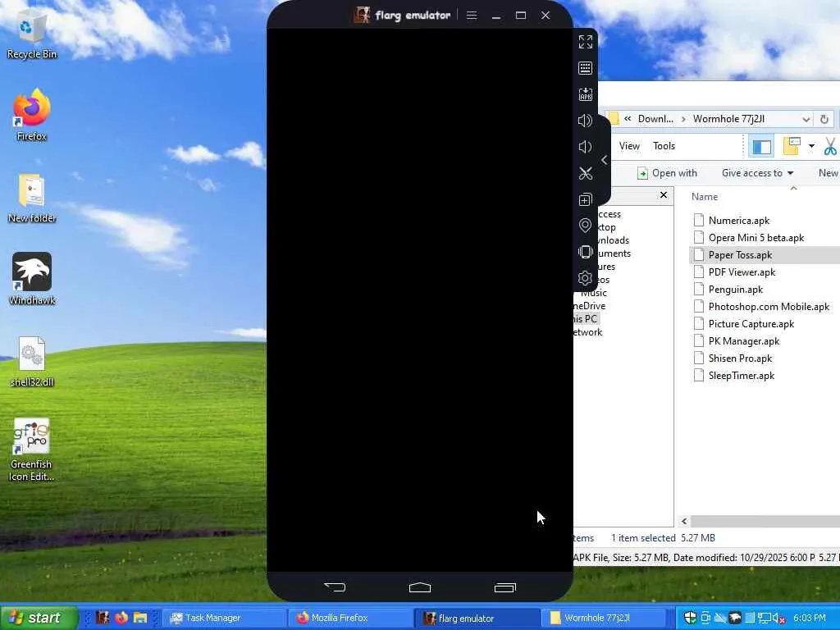
Task: Expand the address bar history dropdown
Action: click(806, 119)
